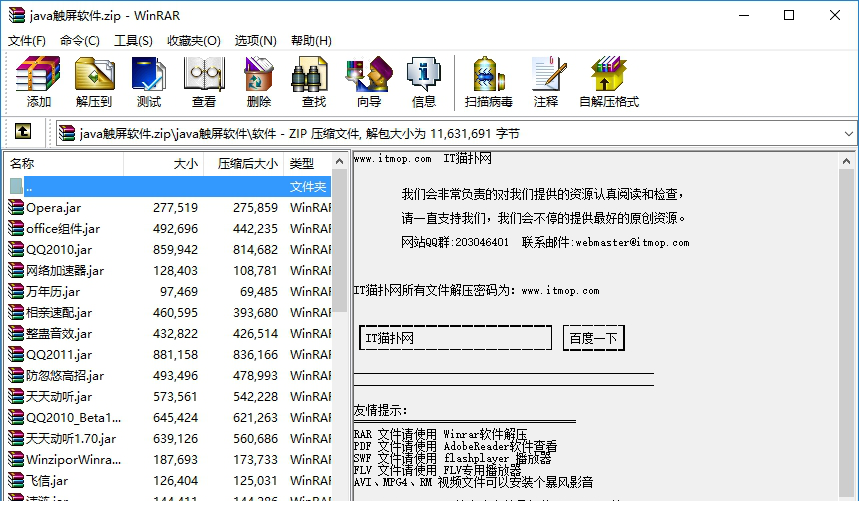Click the comment pane scroll-up arrow

click(x=846, y=161)
